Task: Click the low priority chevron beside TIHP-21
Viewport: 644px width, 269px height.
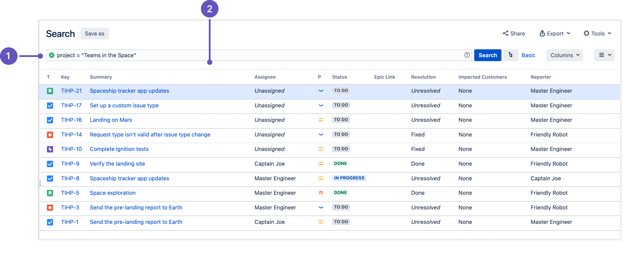Action: pos(321,91)
